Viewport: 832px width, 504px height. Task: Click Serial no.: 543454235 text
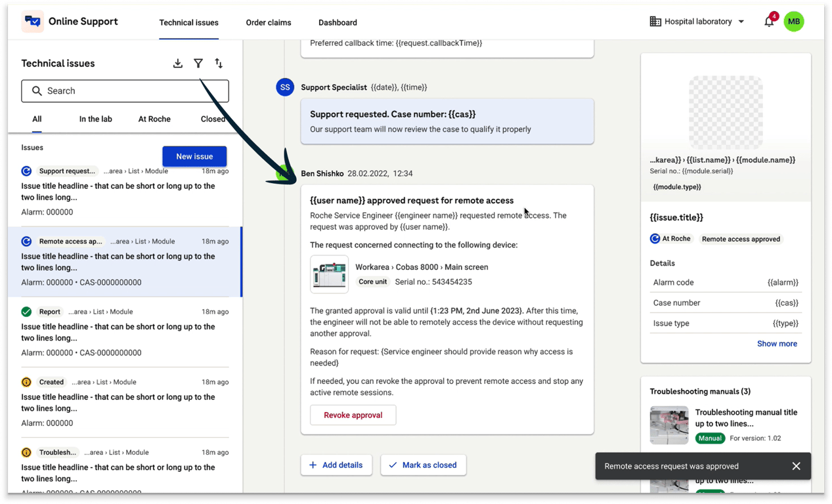[x=433, y=282]
